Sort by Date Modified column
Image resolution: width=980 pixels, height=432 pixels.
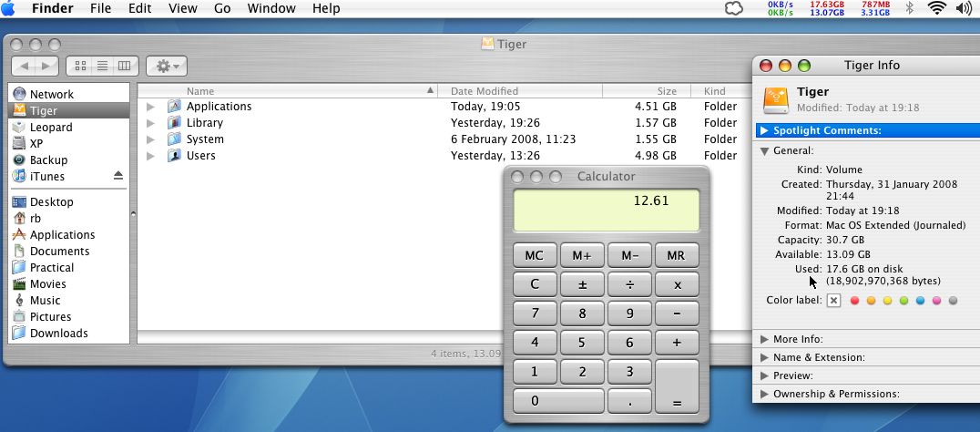(520, 90)
